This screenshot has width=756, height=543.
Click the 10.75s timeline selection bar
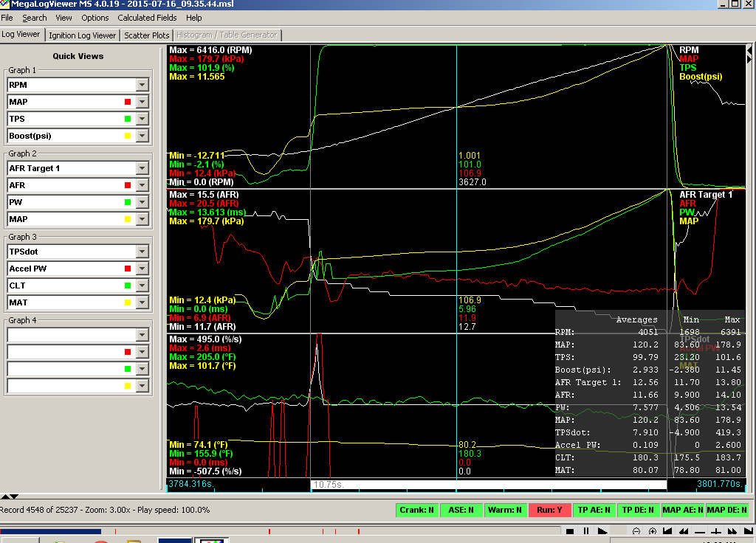tap(487, 485)
